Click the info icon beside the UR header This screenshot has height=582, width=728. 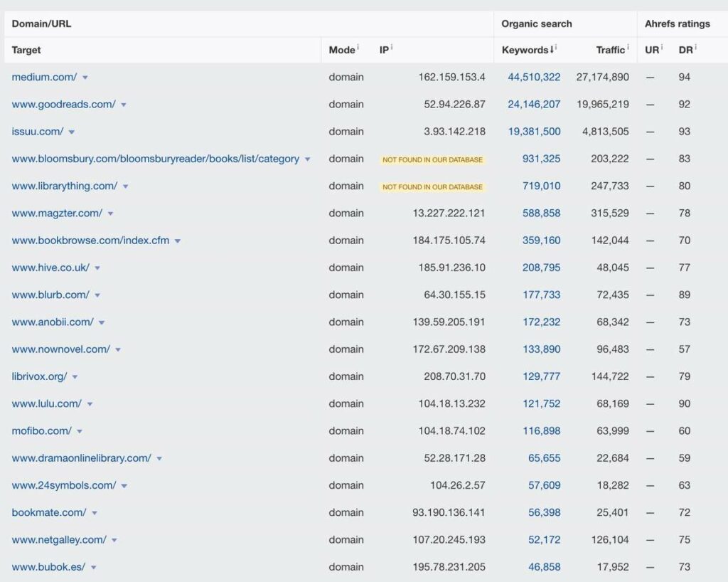[662, 47]
